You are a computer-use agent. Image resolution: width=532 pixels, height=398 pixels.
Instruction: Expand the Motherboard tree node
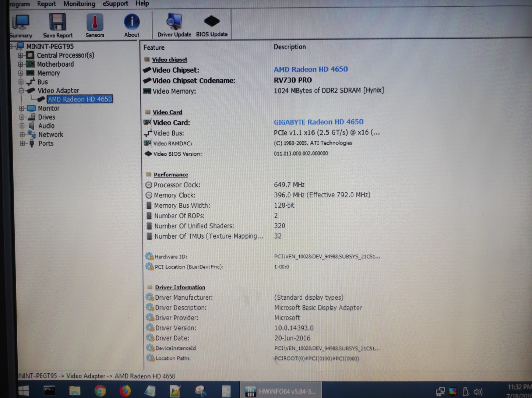click(x=21, y=64)
